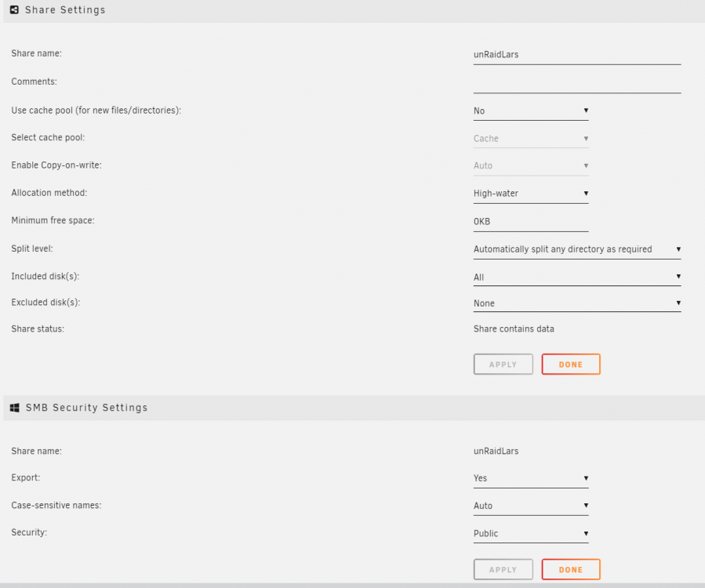The width and height of the screenshot is (705, 588).
Task: Click the 'Minimum free space:' label
Action: (53, 221)
